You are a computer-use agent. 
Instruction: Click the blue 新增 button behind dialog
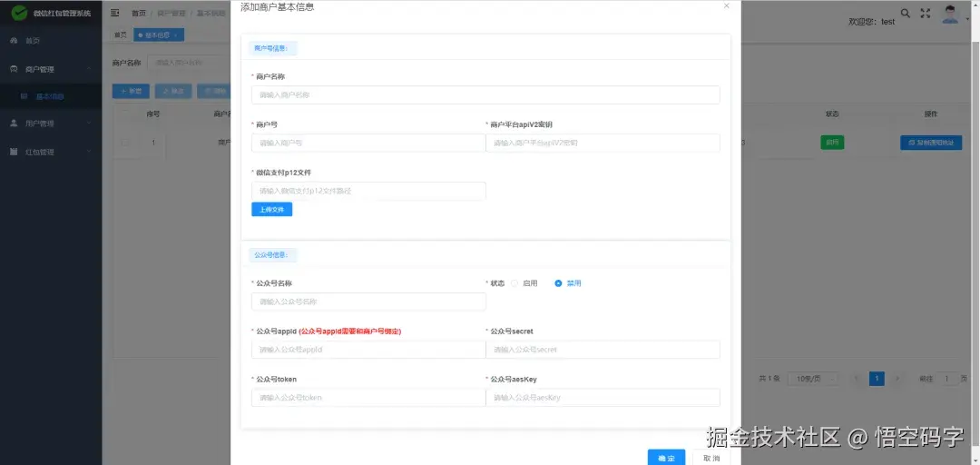point(131,92)
